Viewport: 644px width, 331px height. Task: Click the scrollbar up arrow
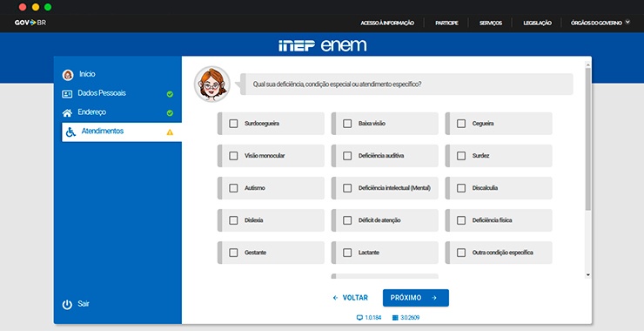click(588, 65)
